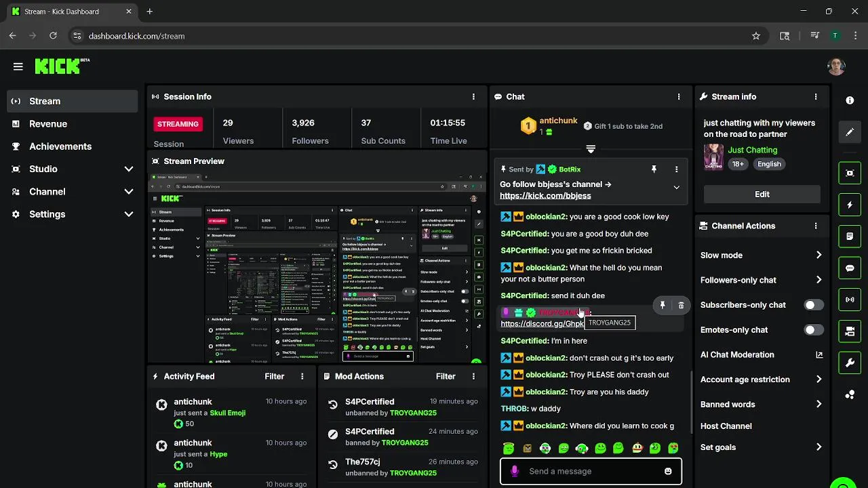Open Slow mode settings chevron

[x=818, y=255]
